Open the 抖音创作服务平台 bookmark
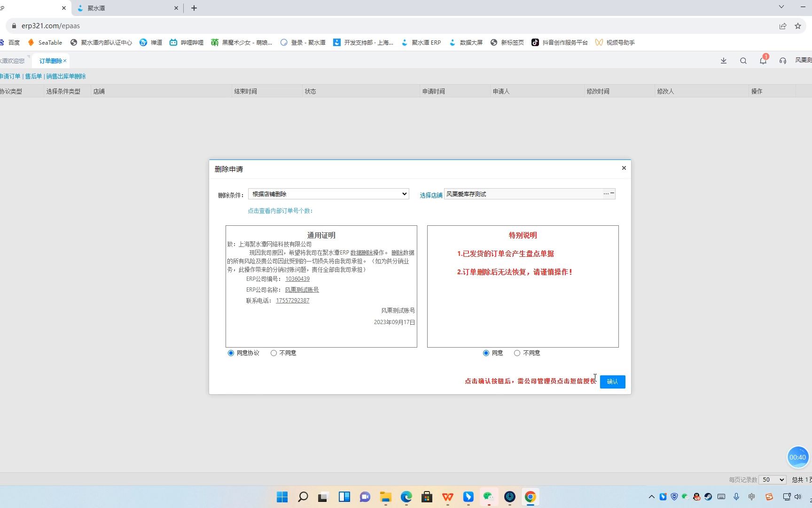The image size is (812, 508). 559,42
